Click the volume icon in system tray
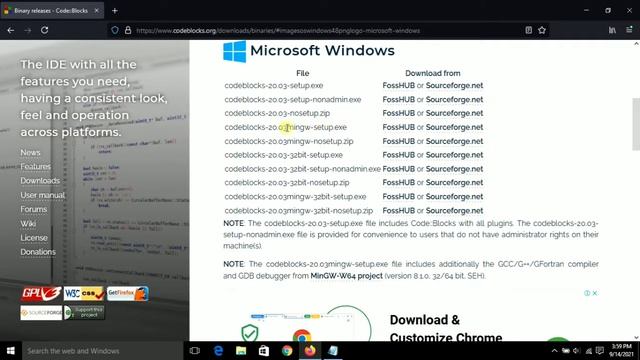This screenshot has height=360, width=640. (x=576, y=351)
